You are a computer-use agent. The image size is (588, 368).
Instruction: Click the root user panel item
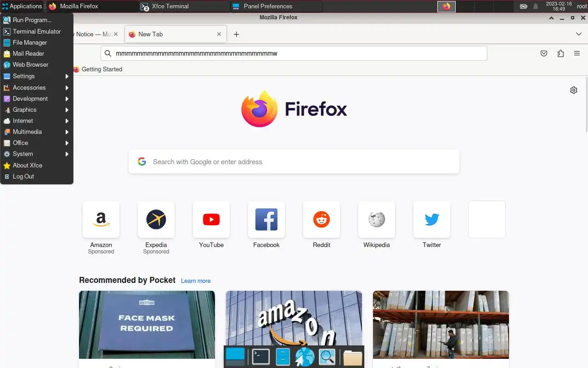click(x=582, y=6)
